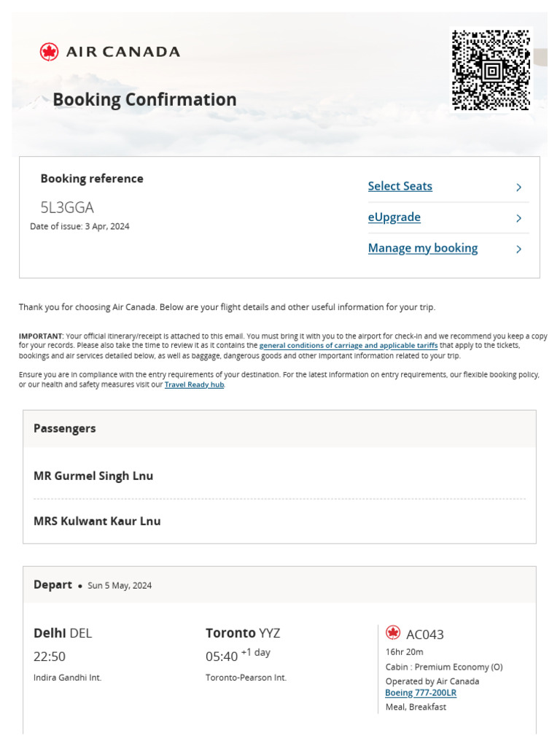This screenshot has width=560, height=747.
Task: Open the eUpgrade link
Action: tap(394, 217)
